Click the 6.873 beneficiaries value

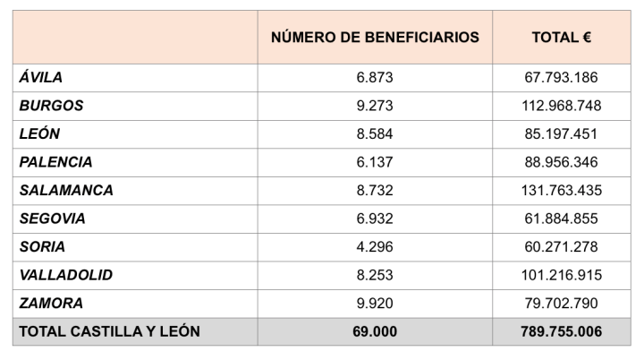tap(375, 78)
